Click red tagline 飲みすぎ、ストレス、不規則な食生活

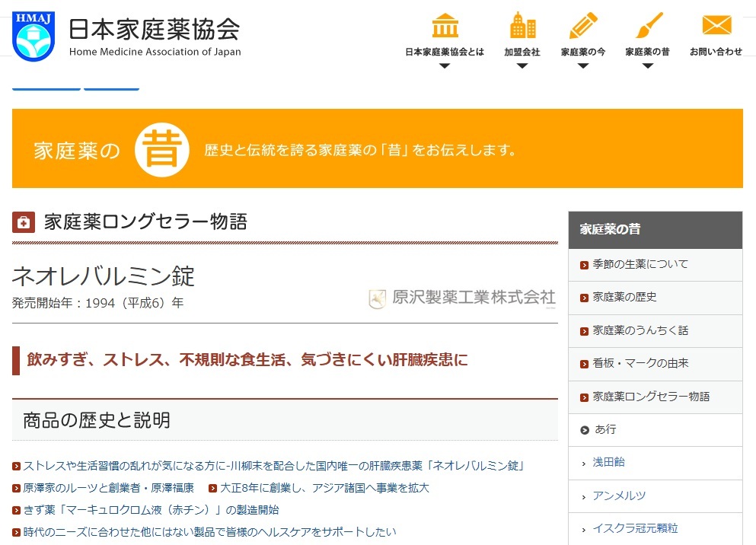(x=247, y=359)
